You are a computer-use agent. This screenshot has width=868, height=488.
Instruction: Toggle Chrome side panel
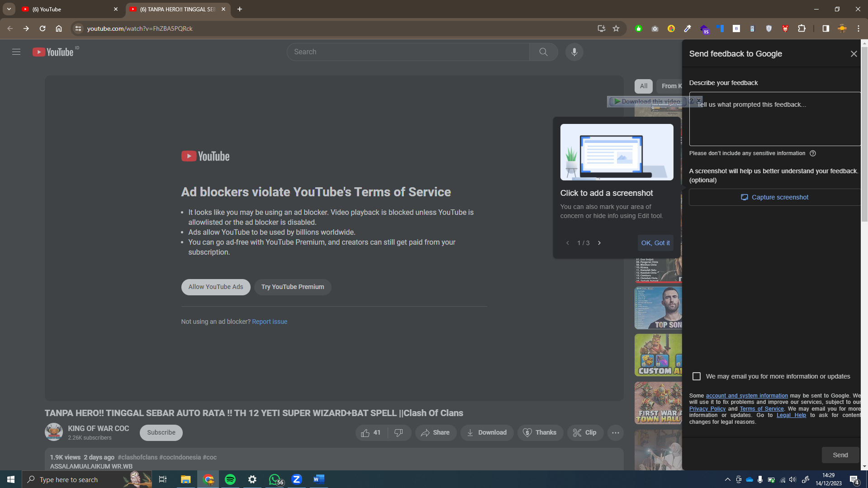click(825, 28)
